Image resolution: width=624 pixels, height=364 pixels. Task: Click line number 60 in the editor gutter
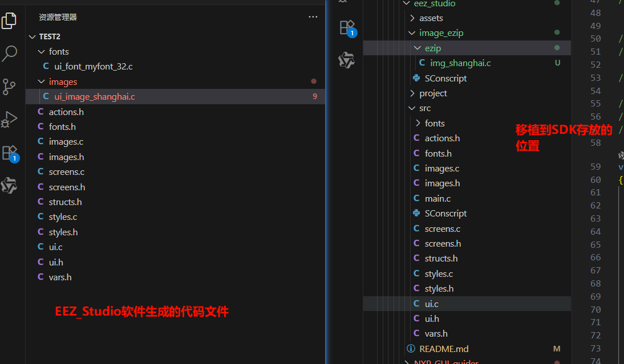pos(595,179)
